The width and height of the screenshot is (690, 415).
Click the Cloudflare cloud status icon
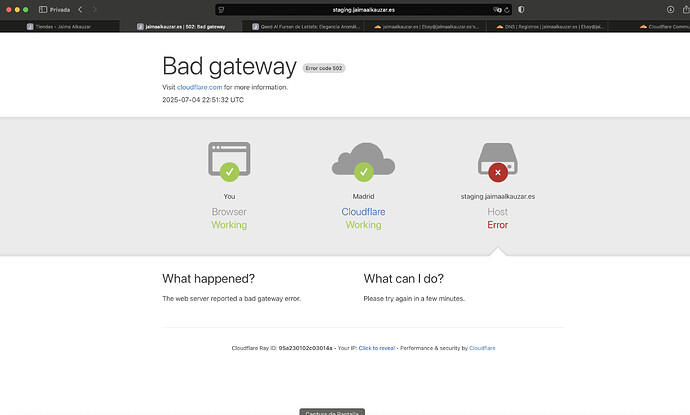(x=363, y=161)
